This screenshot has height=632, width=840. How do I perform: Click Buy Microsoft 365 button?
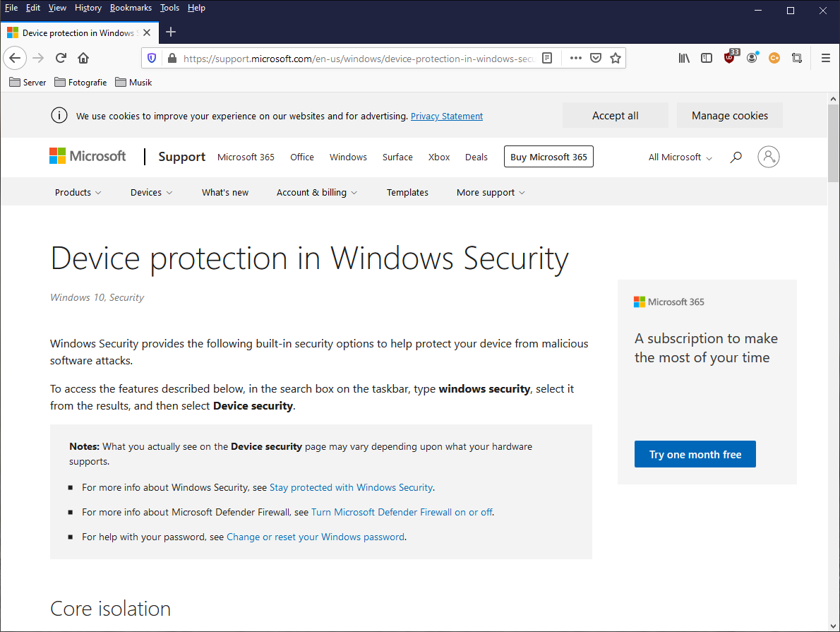pos(548,157)
